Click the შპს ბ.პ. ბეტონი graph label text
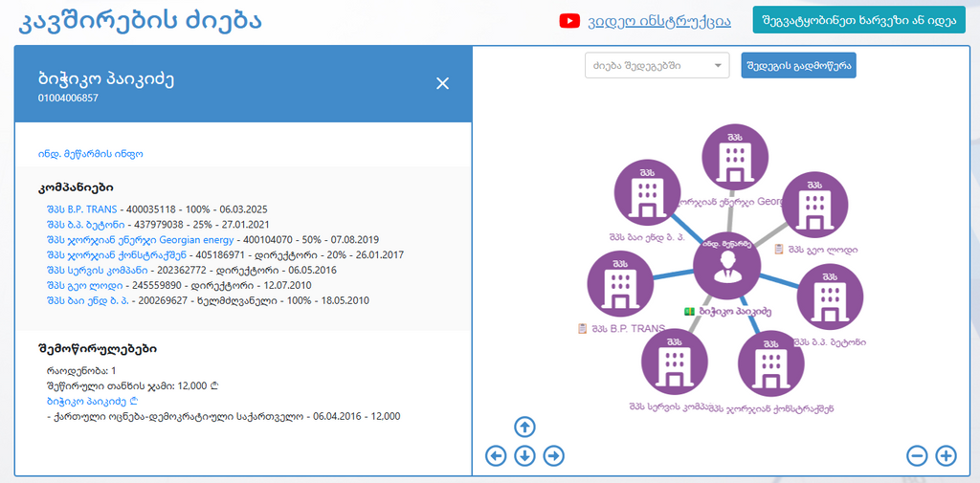This screenshot has width=980, height=483. pyautogui.click(x=830, y=341)
